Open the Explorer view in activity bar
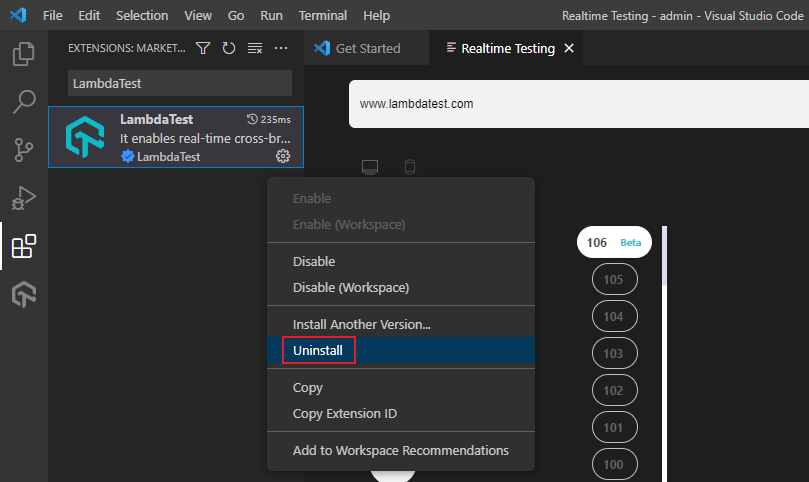 [24, 54]
